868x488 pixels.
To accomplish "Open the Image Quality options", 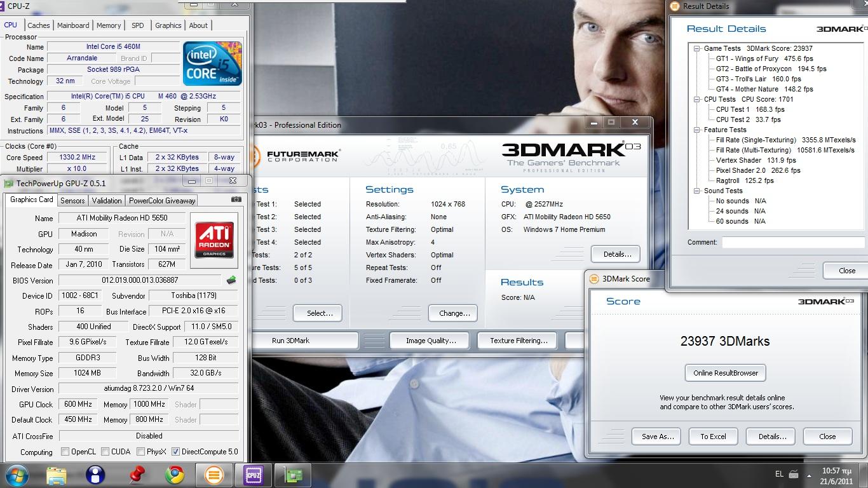I will 431,341.
